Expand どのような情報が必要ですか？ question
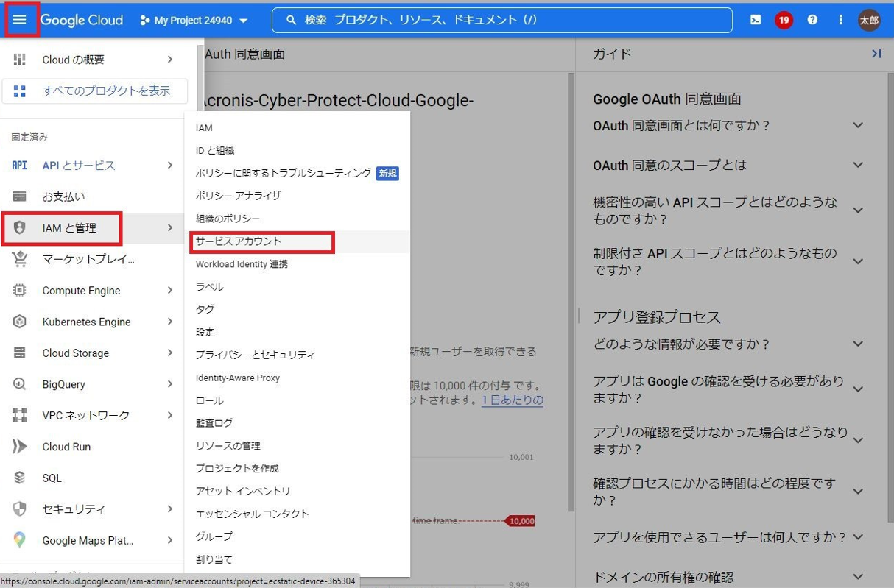Viewport: 894px width, 588px height. coord(858,344)
